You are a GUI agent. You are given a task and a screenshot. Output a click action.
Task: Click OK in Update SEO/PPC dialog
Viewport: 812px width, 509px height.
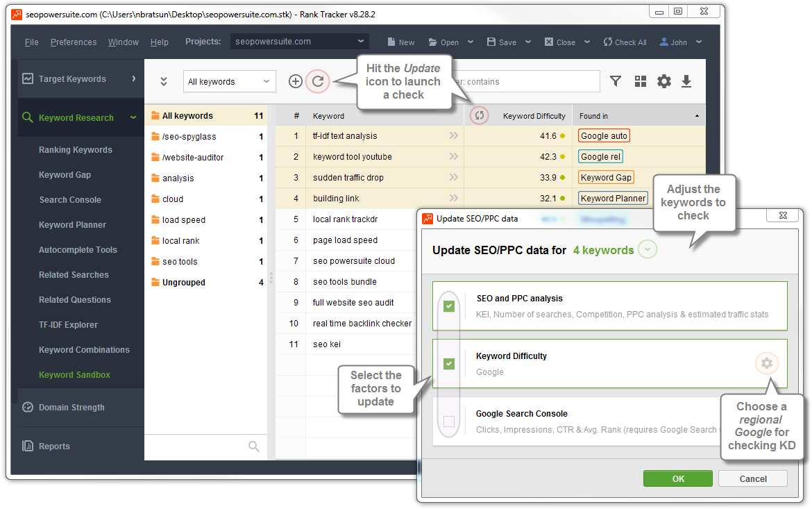678,478
